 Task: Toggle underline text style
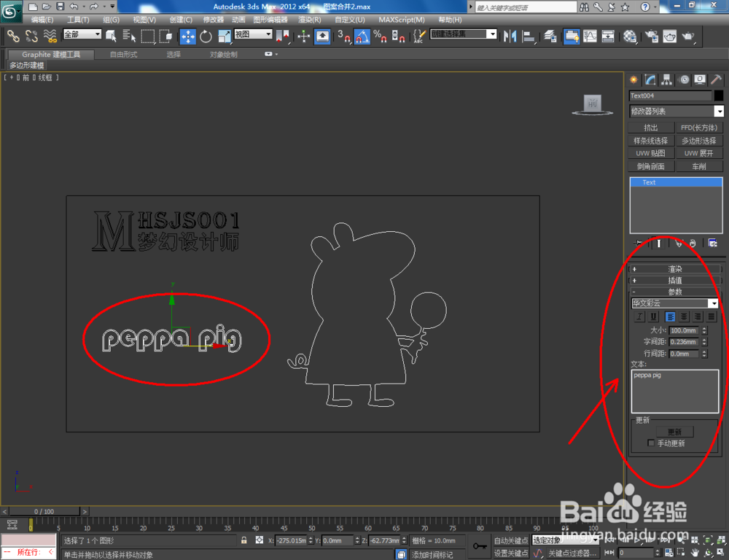653,316
